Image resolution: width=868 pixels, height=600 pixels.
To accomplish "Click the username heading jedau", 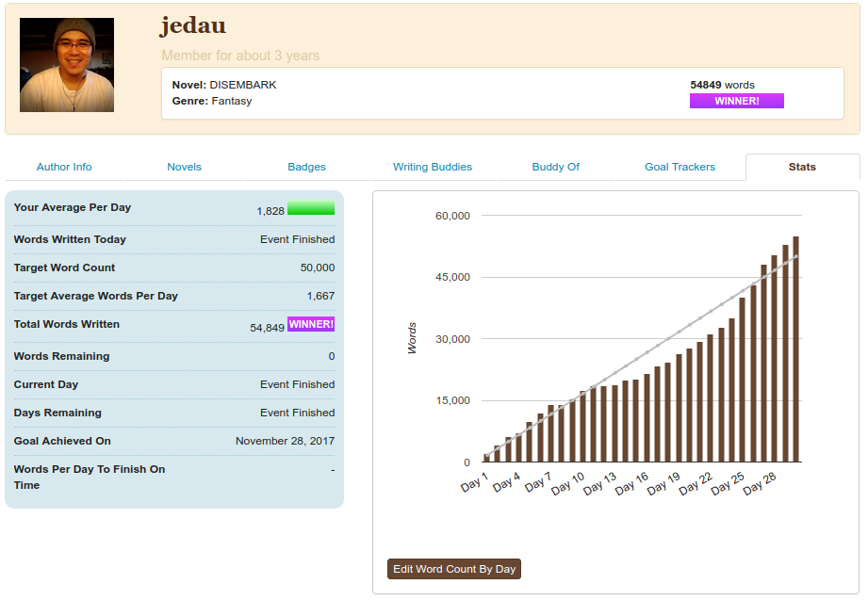I will (193, 25).
